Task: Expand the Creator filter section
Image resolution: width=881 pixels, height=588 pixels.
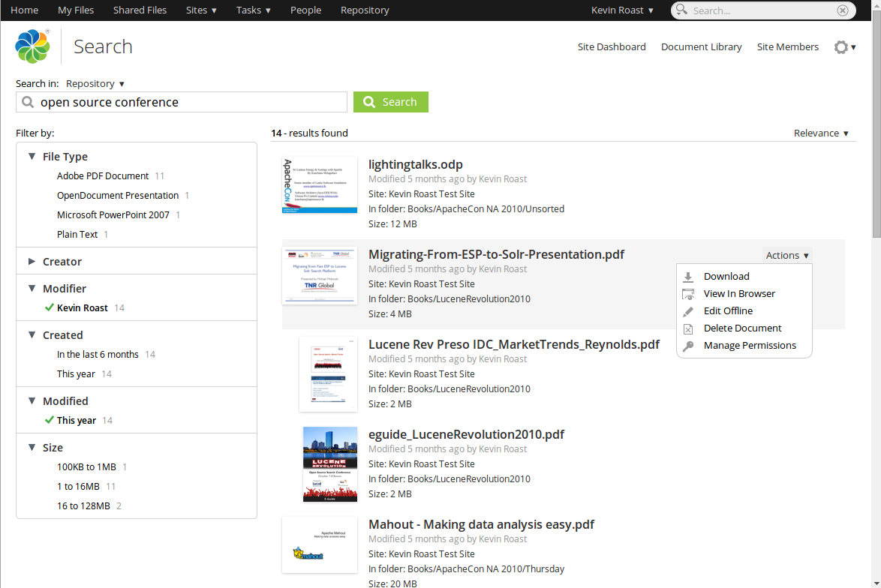Action: 32,262
